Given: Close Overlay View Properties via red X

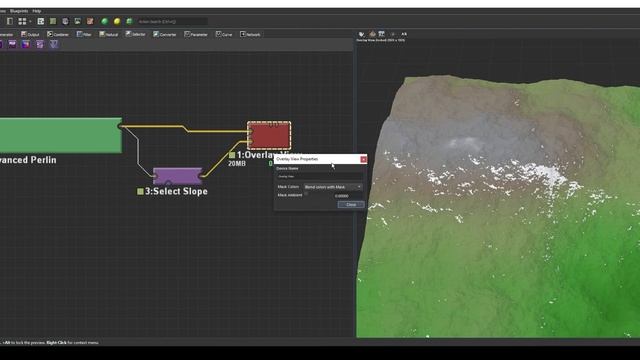Looking at the screenshot, I should point(363,159).
